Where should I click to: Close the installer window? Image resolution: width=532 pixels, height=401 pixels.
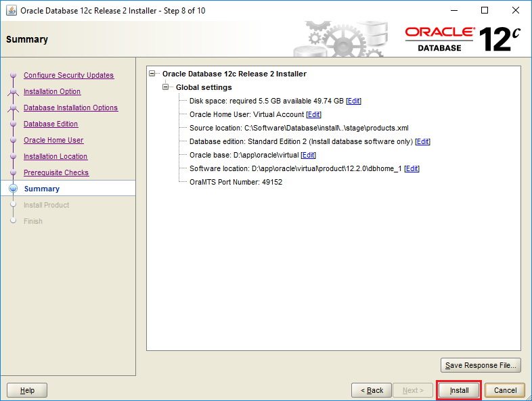(x=515, y=11)
